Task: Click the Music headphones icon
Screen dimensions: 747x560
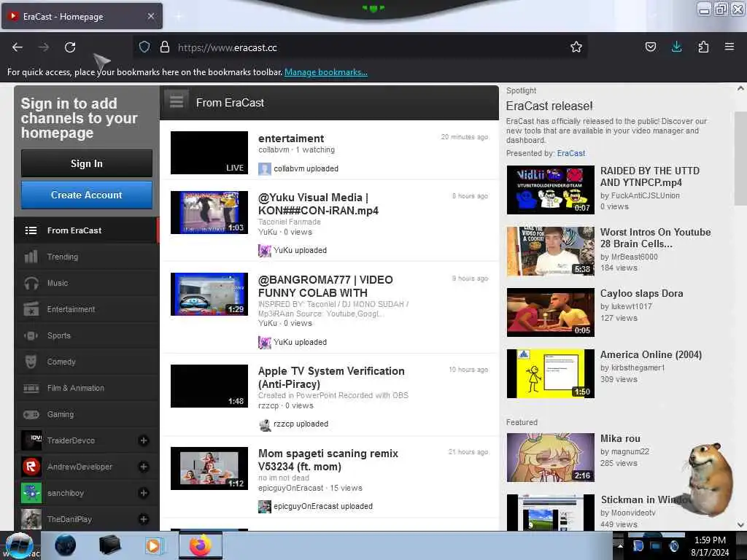Action: point(31,283)
